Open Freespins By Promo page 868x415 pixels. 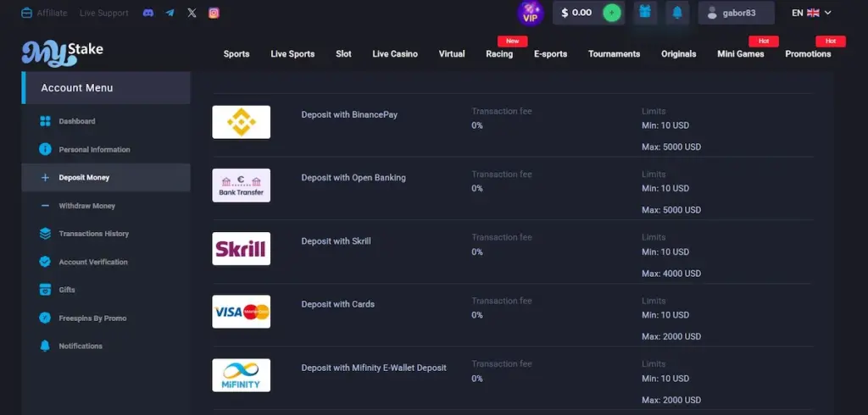point(93,318)
